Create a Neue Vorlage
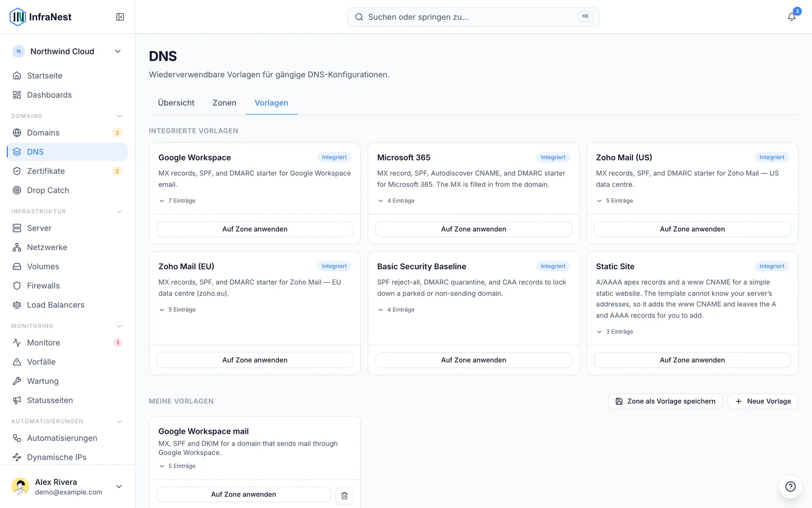Image resolution: width=812 pixels, height=508 pixels. (763, 401)
